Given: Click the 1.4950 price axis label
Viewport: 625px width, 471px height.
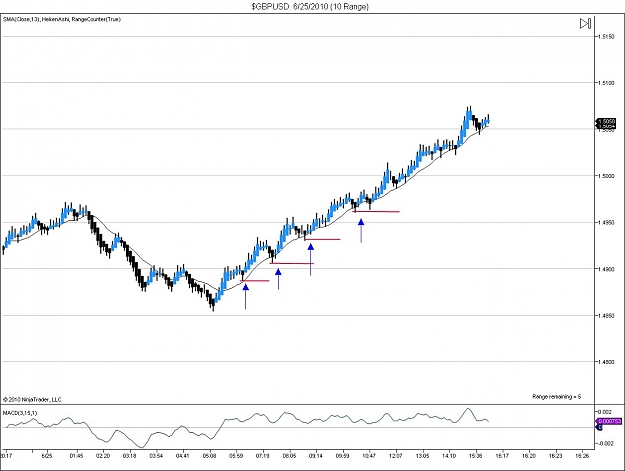Looking at the screenshot, I should 606,222.
